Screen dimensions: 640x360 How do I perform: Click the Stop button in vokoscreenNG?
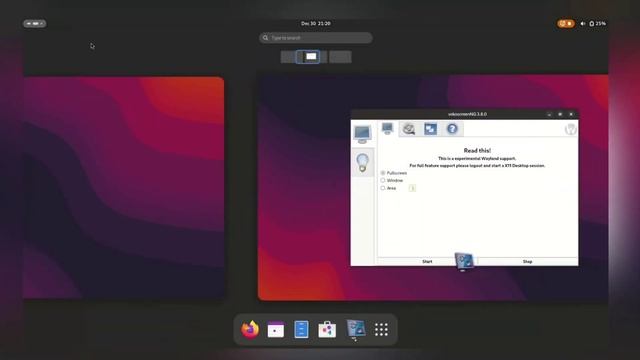527,261
